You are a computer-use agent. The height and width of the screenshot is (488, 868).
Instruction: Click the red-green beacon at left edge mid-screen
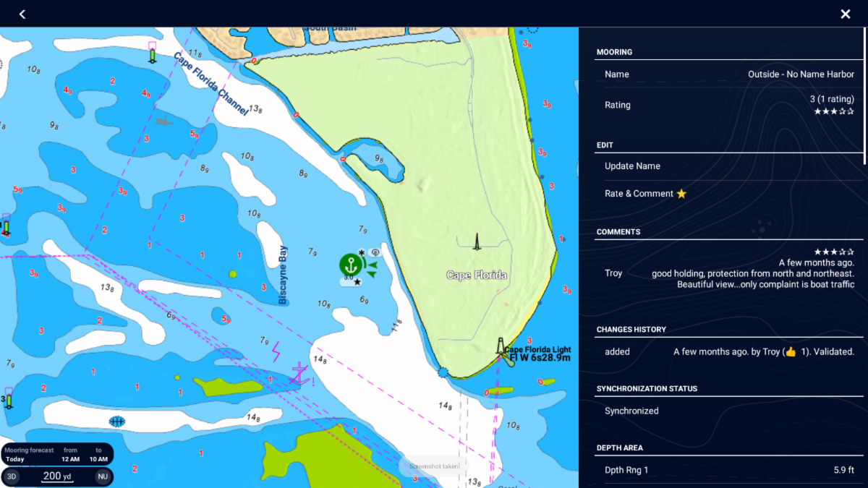pyautogui.click(x=6, y=226)
